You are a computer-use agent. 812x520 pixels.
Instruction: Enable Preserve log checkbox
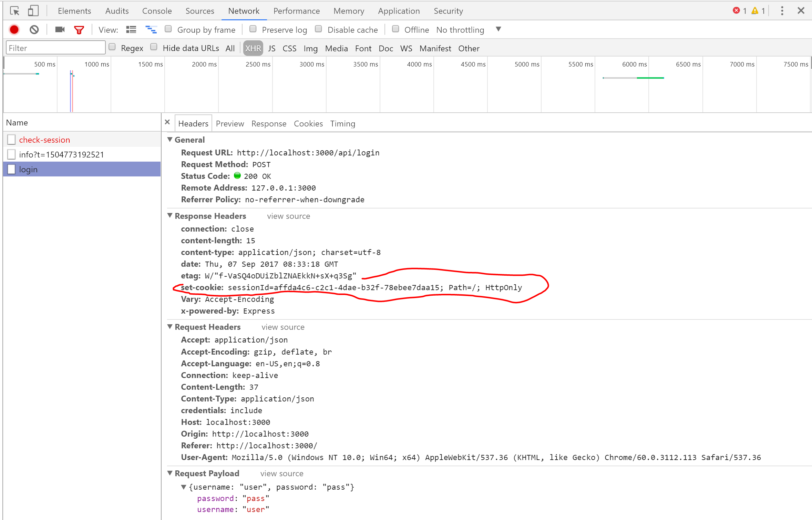(x=253, y=29)
